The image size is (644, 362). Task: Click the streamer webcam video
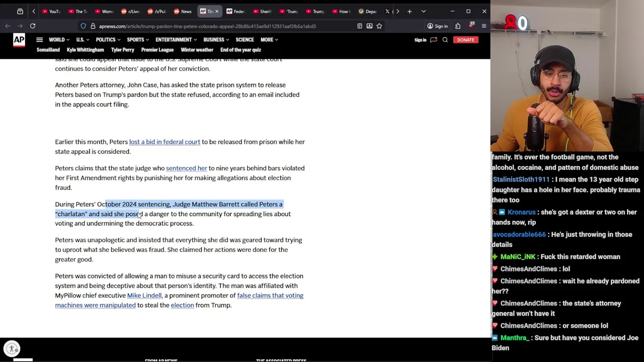point(568,75)
